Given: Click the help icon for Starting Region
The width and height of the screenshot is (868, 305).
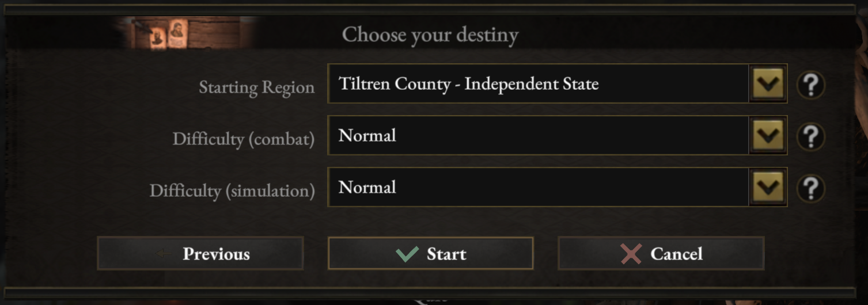Looking at the screenshot, I should pos(810,85).
